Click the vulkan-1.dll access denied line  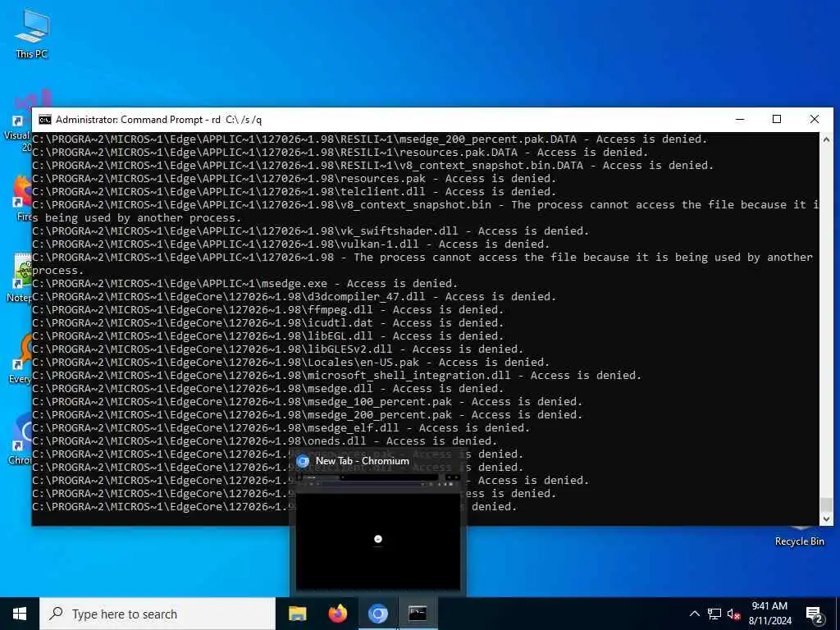pos(291,244)
